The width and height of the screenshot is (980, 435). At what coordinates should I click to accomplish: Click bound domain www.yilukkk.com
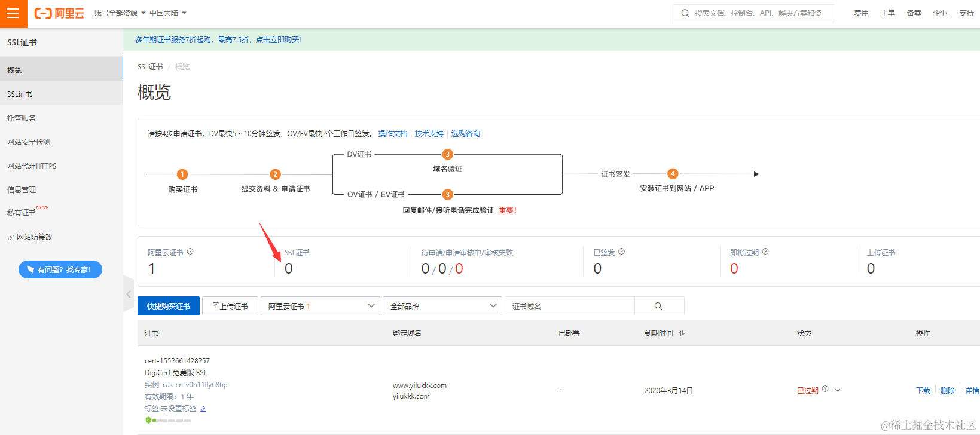pos(420,385)
